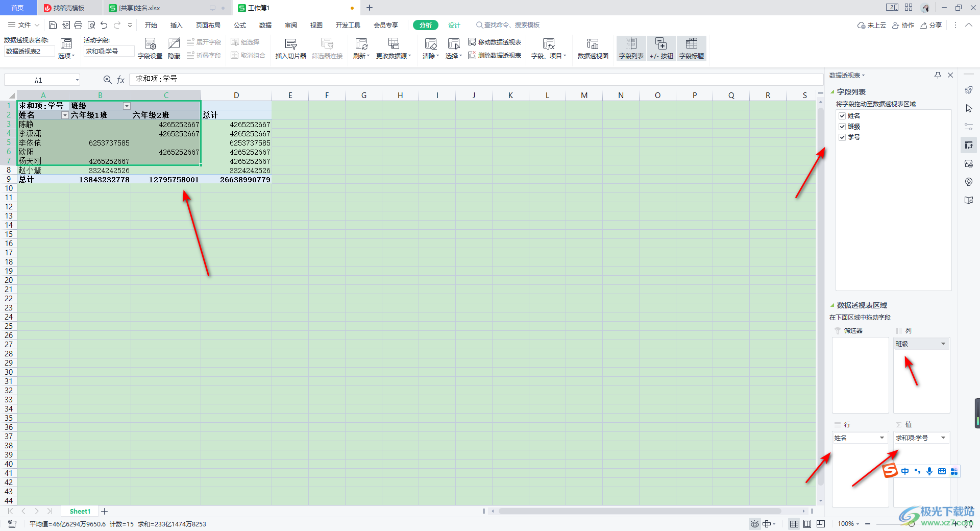Click 删除数据透视表 delete pivot table
Screen dimensions: 980x531
click(495, 55)
